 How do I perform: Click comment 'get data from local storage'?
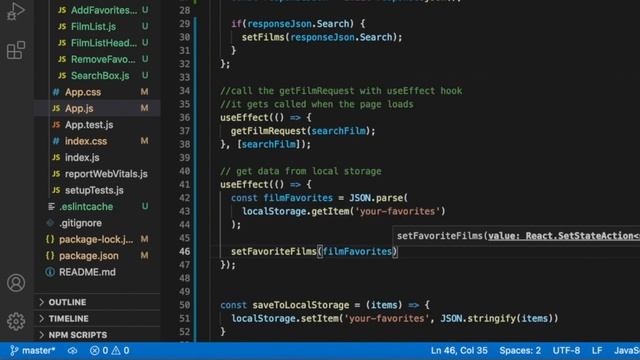tap(301, 171)
